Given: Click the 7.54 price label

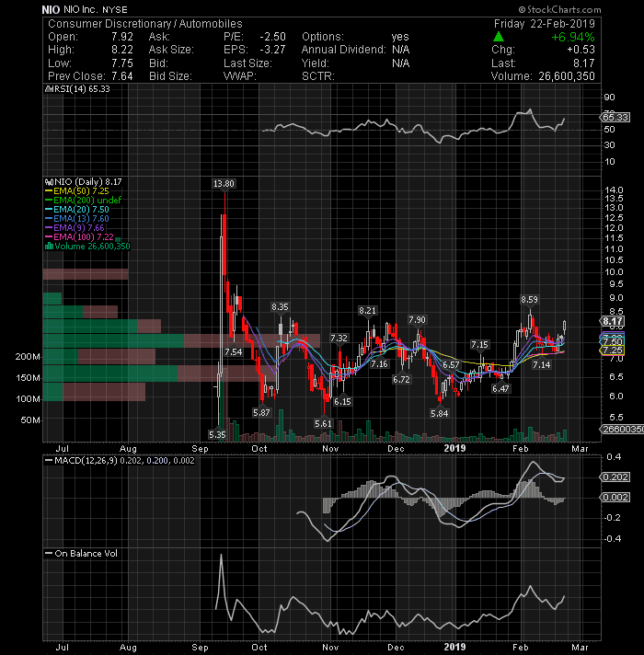Looking at the screenshot, I should (234, 352).
